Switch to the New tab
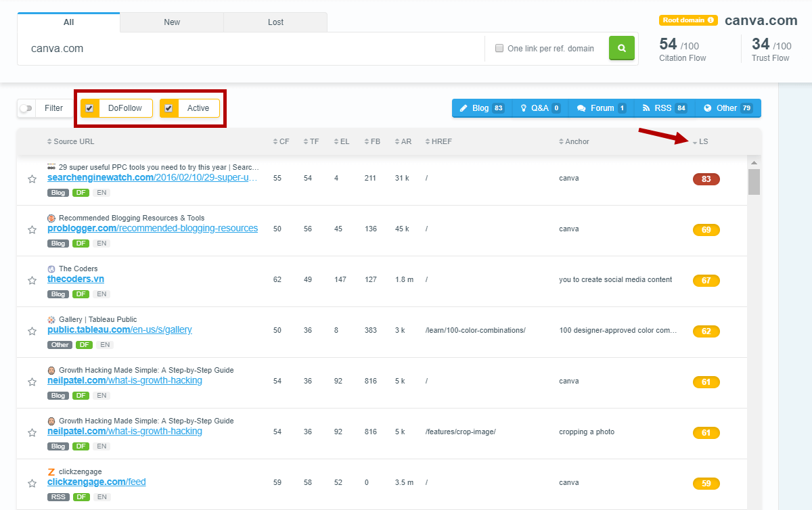The image size is (812, 510). pos(172,22)
